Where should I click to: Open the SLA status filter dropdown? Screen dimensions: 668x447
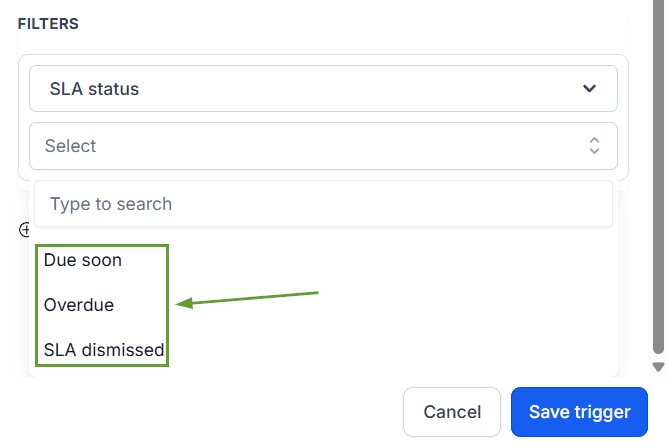[323, 89]
